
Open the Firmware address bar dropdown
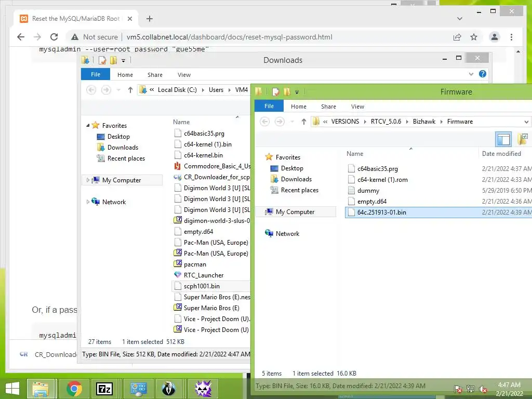click(526, 122)
